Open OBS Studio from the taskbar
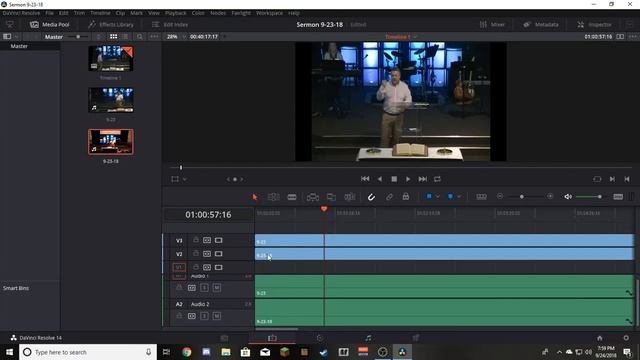The height and width of the screenshot is (360, 640). 382,352
